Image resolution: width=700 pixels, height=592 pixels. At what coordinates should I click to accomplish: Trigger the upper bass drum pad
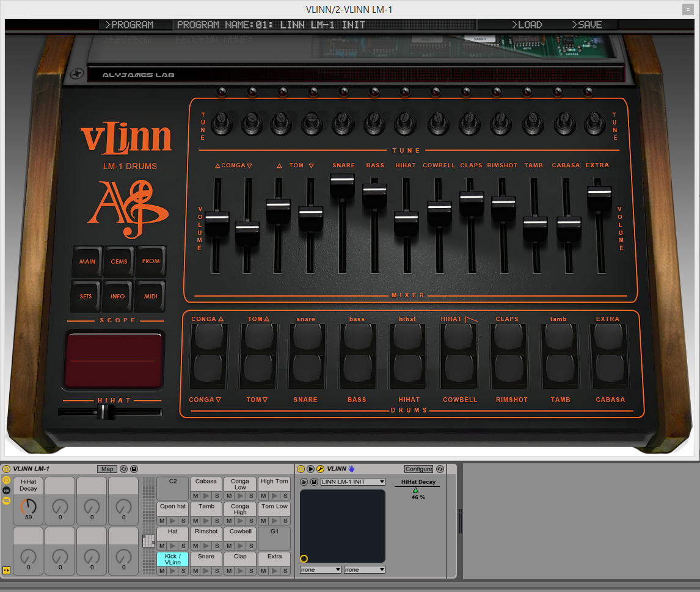click(357, 337)
